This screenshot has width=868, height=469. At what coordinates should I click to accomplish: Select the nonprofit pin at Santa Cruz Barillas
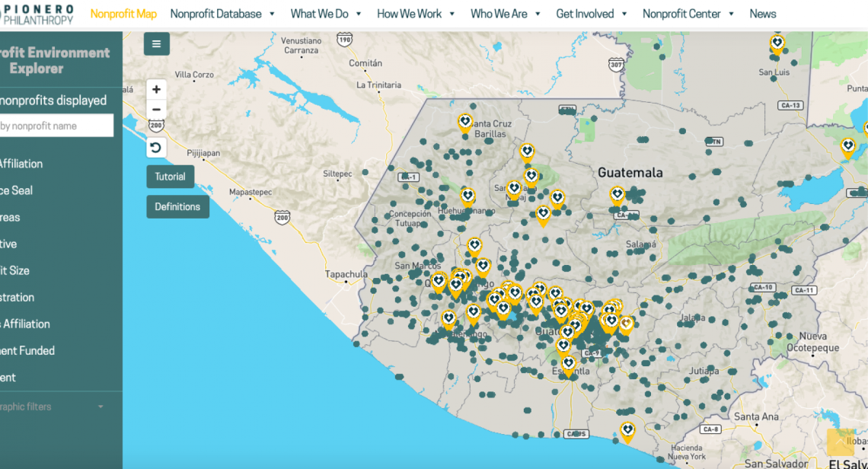pos(465,123)
